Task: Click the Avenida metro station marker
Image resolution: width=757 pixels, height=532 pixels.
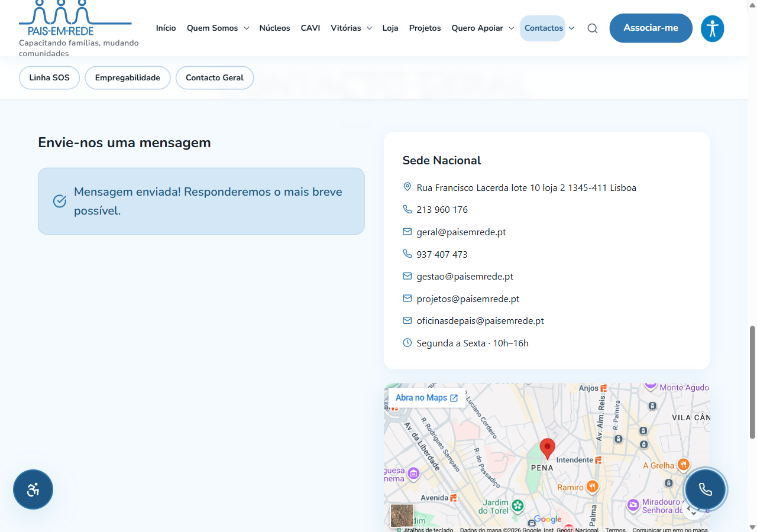Action: [454, 498]
